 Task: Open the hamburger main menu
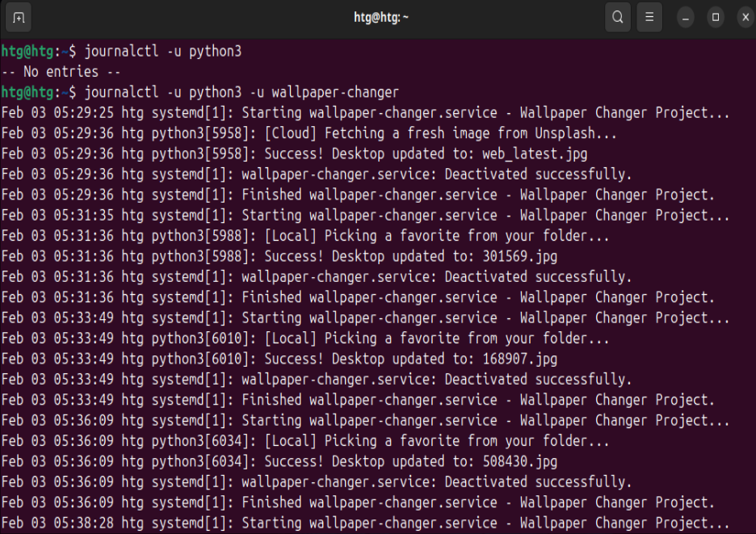[x=649, y=17]
